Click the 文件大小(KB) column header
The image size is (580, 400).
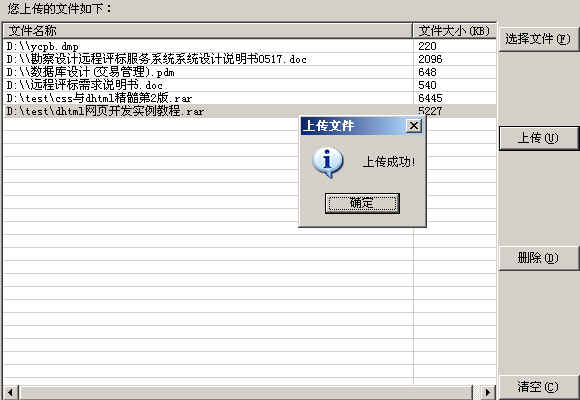click(454, 31)
